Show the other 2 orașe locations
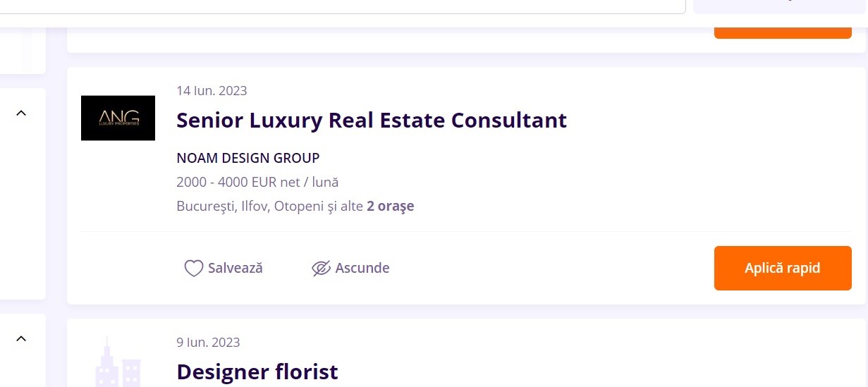 [390, 207]
